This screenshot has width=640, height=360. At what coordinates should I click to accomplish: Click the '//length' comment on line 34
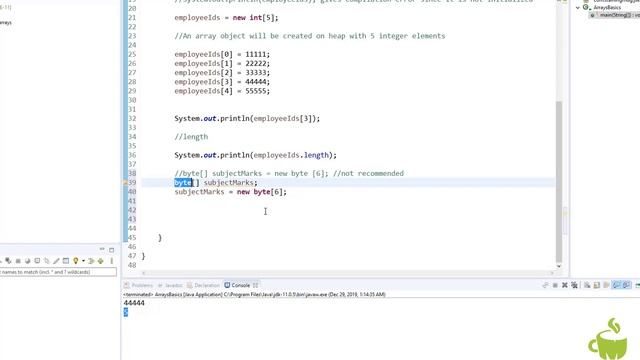pos(191,137)
